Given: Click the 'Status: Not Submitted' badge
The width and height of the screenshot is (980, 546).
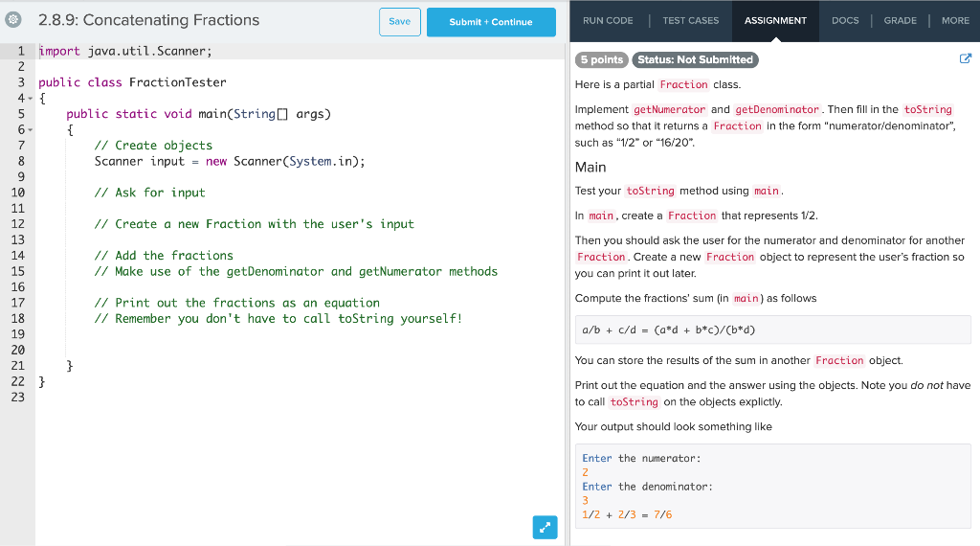Looking at the screenshot, I should point(695,59).
